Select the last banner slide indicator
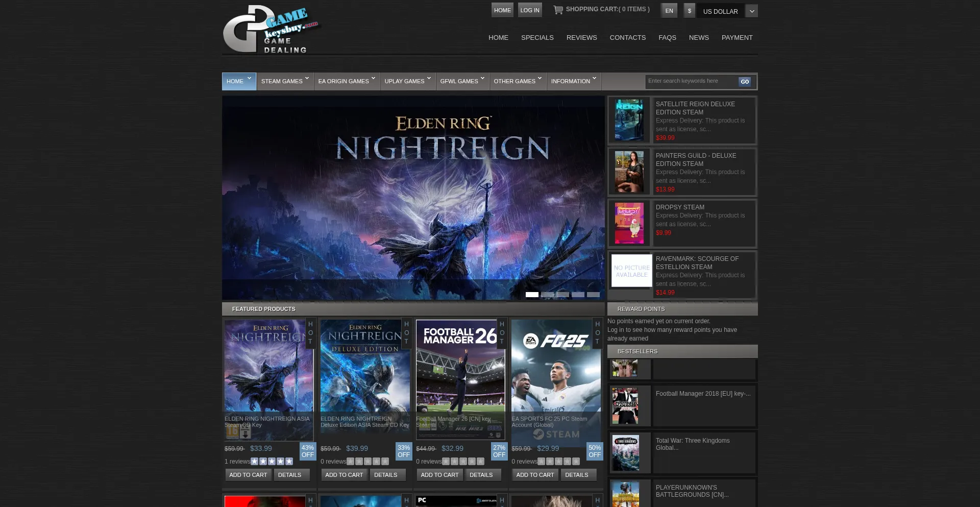The height and width of the screenshot is (507, 980). tap(593, 295)
